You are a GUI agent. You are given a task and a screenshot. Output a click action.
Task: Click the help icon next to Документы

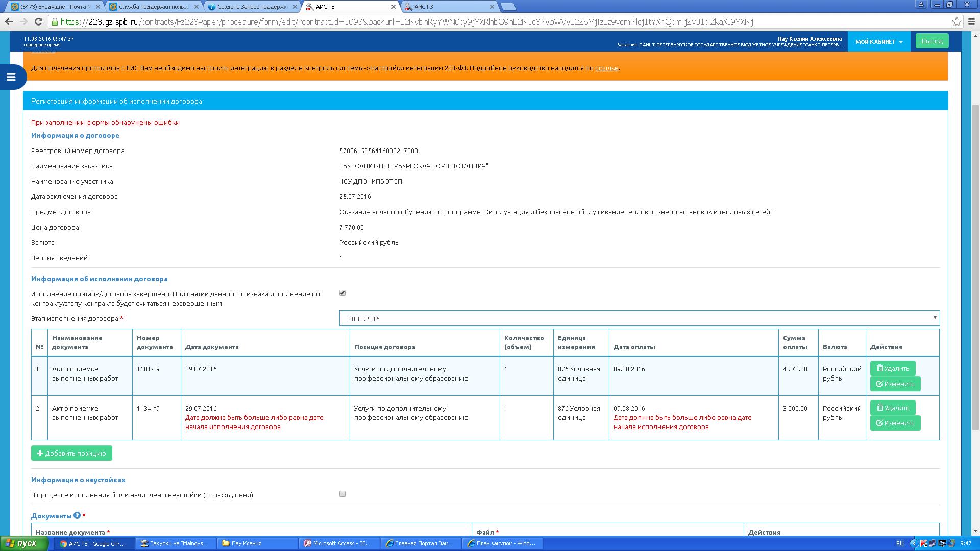coord(77,516)
